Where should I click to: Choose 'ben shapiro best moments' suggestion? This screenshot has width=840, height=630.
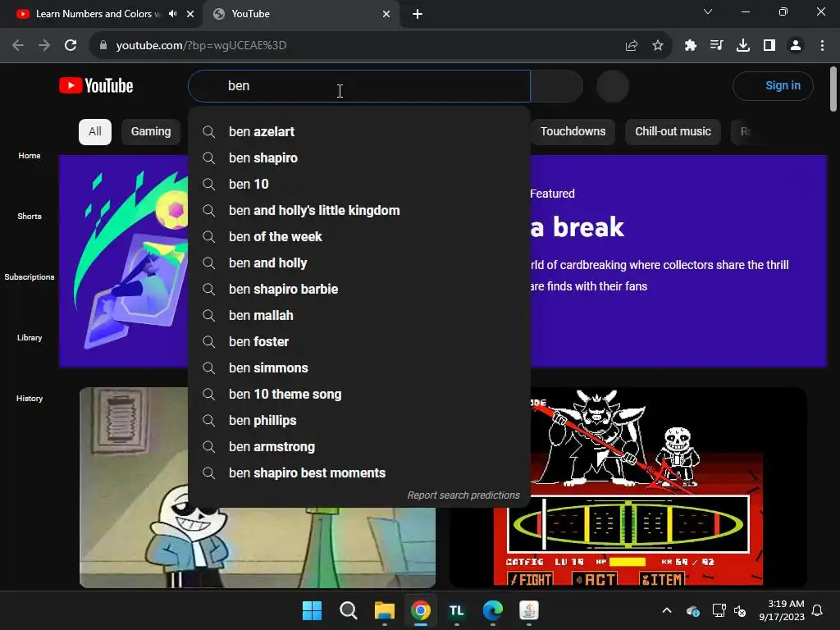point(359,473)
